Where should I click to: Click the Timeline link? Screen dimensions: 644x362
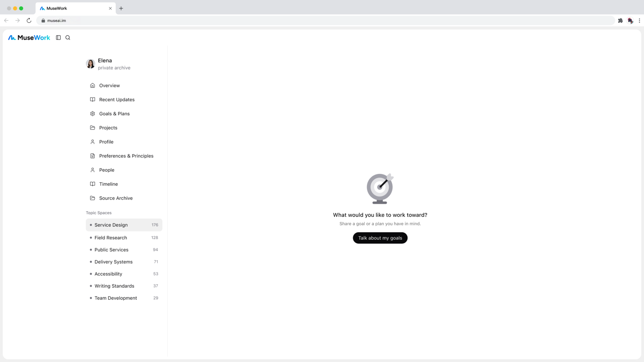click(124, 184)
